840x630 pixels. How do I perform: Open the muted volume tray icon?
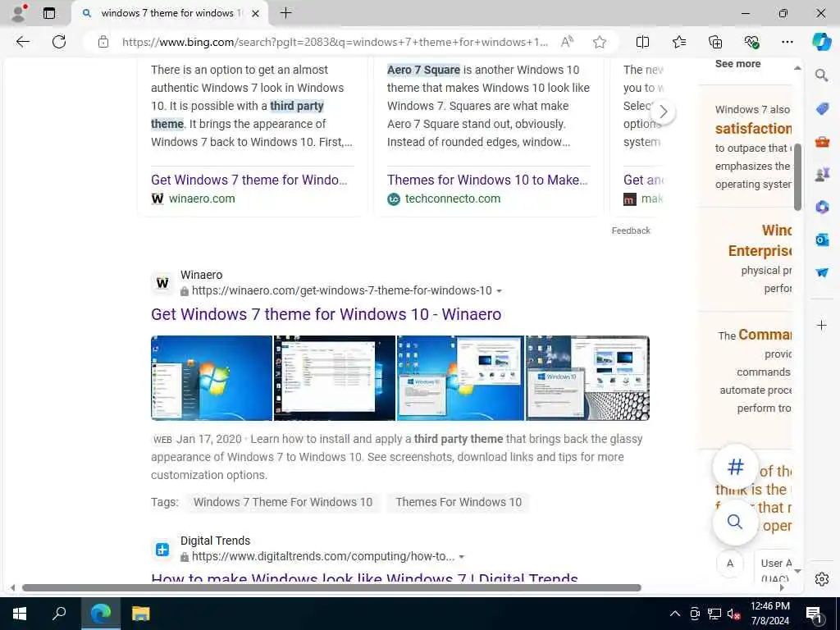click(733, 614)
